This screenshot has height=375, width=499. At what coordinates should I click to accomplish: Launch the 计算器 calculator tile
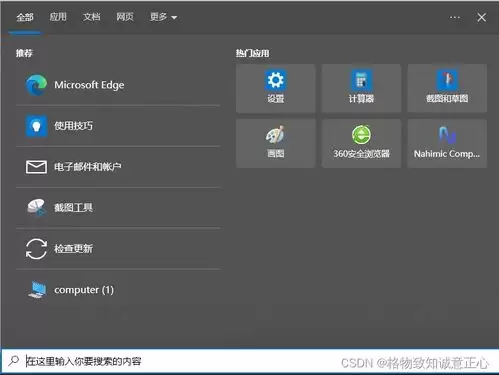click(361, 88)
